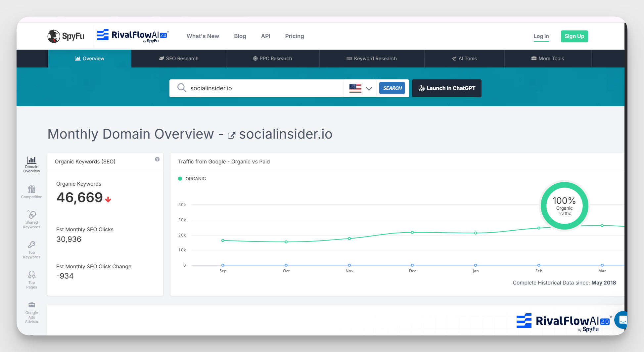644x352 pixels.
Task: Click the Organic Keywords help question icon
Action: point(157,159)
